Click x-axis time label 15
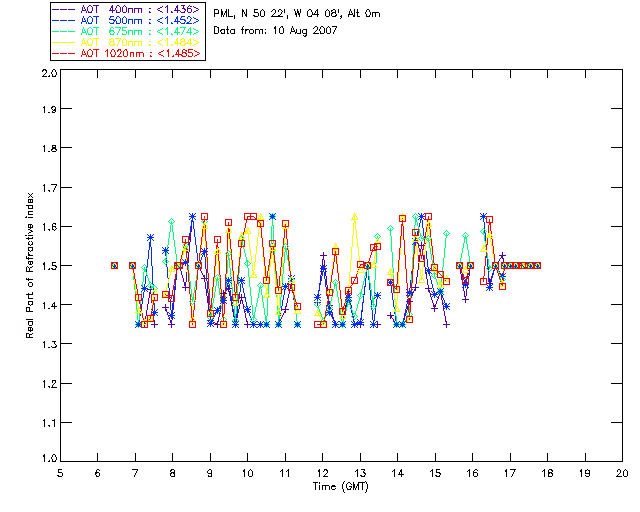 point(435,473)
